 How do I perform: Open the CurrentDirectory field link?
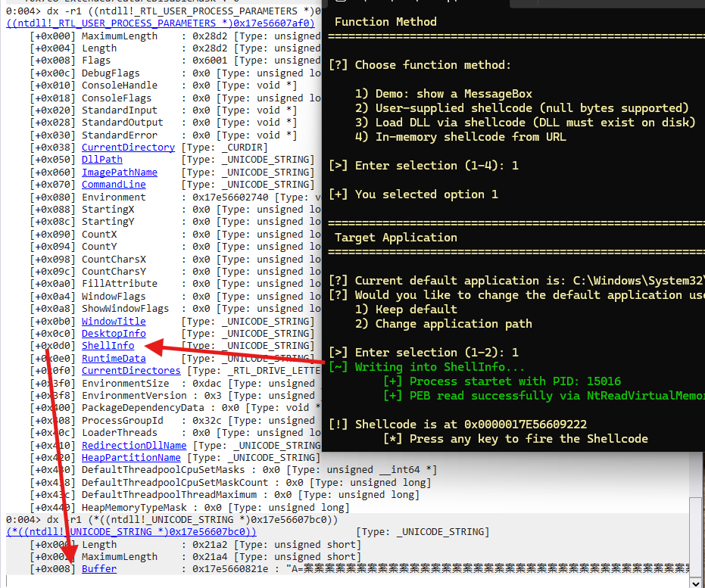tap(128, 148)
